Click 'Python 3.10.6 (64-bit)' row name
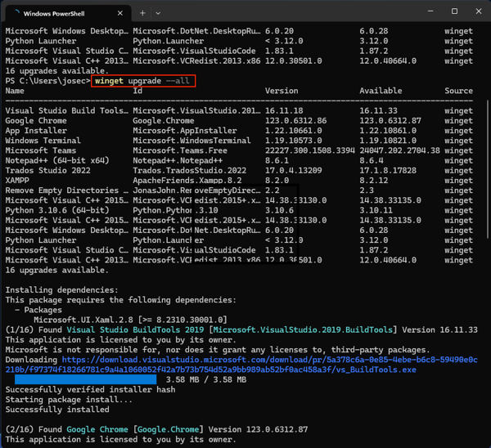 (x=57, y=210)
